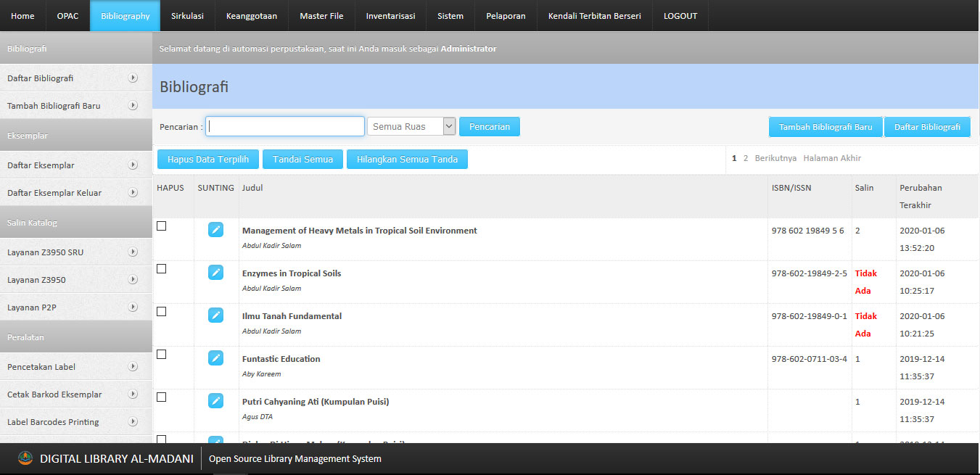The image size is (980, 475).
Task: Open the Sirkulasi menu
Action: pos(187,16)
